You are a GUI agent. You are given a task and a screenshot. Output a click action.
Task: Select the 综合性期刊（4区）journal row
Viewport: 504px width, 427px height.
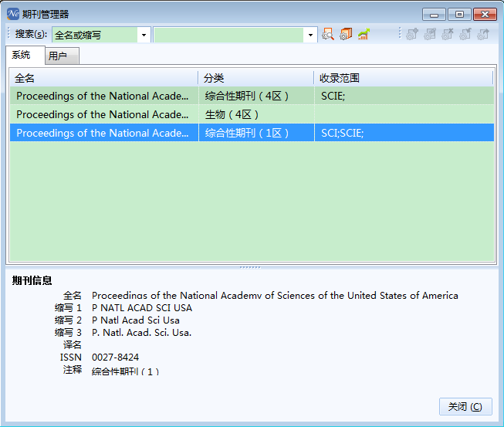103,96
